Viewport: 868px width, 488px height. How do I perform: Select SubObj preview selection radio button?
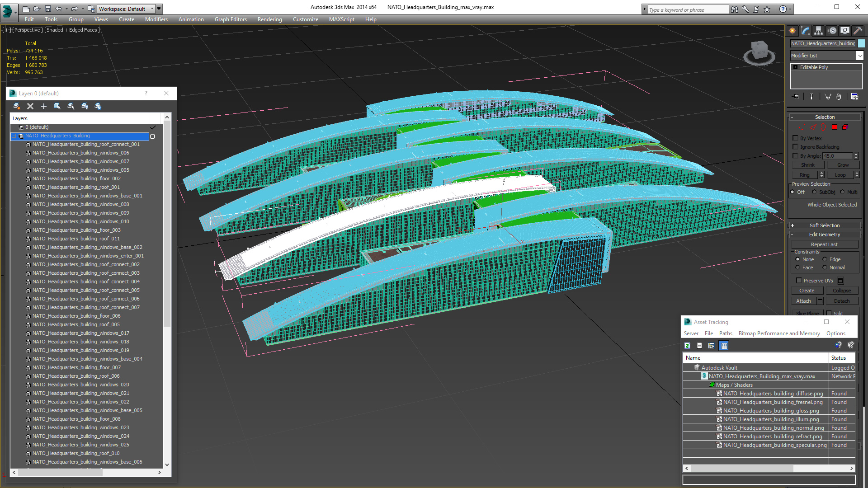tap(815, 192)
